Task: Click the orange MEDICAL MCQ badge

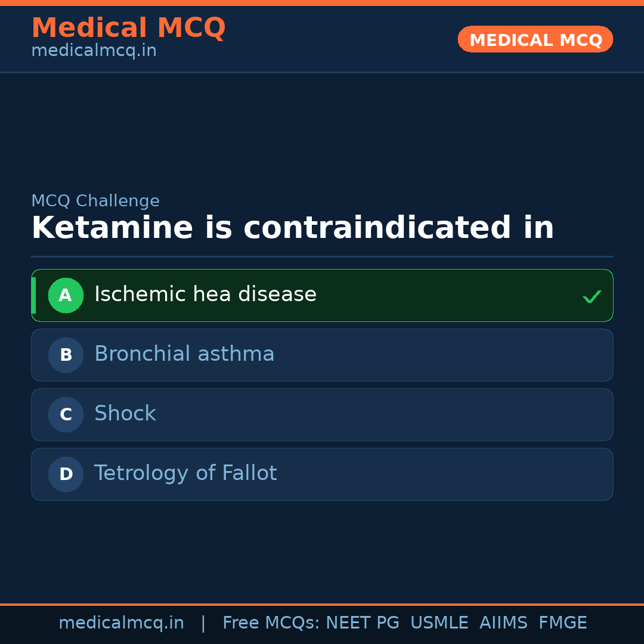Action: pos(535,40)
